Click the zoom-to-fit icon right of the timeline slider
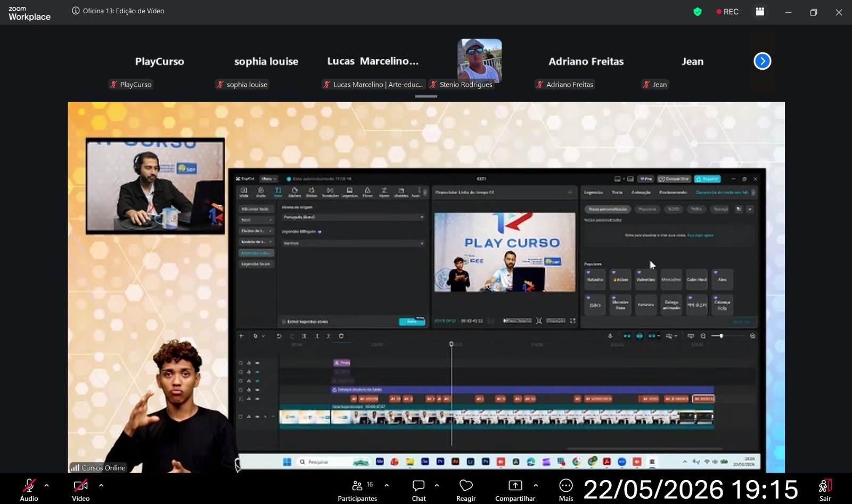 [752, 336]
